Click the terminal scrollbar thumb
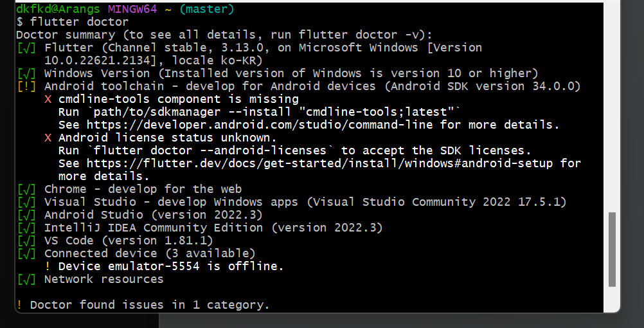The image size is (644, 328). pos(612,250)
